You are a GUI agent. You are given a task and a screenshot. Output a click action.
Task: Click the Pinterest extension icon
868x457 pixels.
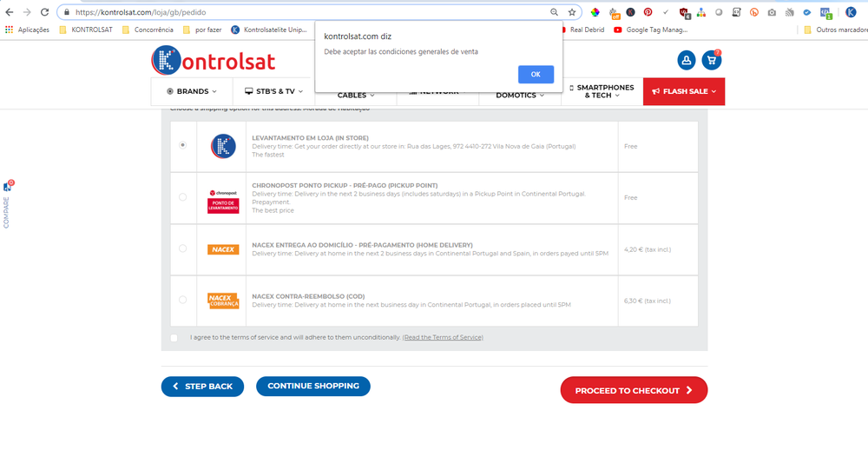(x=648, y=12)
